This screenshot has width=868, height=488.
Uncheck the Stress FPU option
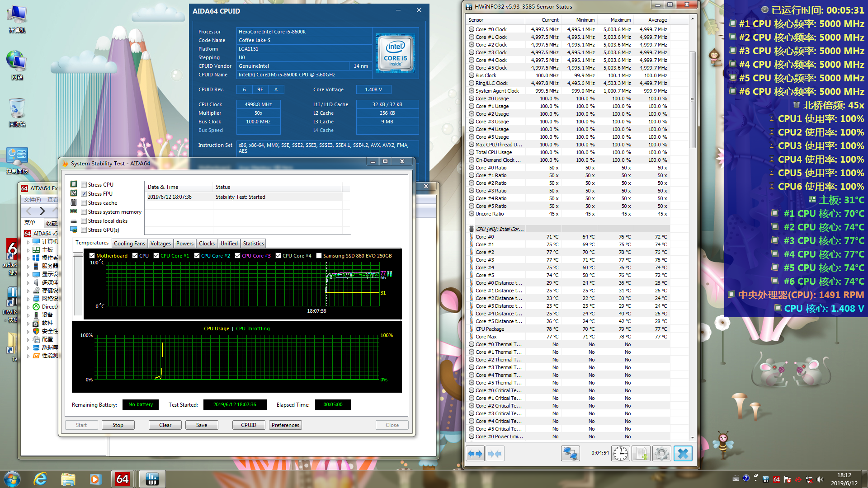pos(84,194)
